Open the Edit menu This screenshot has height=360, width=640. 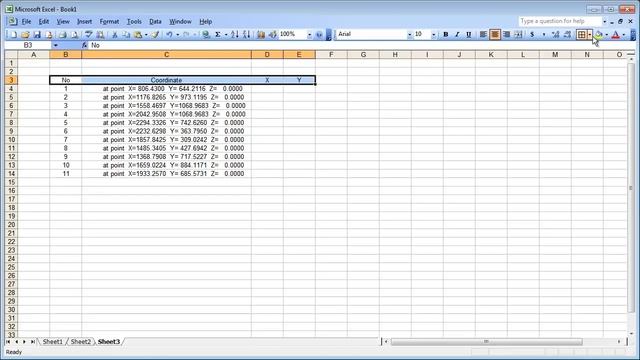(x=44, y=22)
